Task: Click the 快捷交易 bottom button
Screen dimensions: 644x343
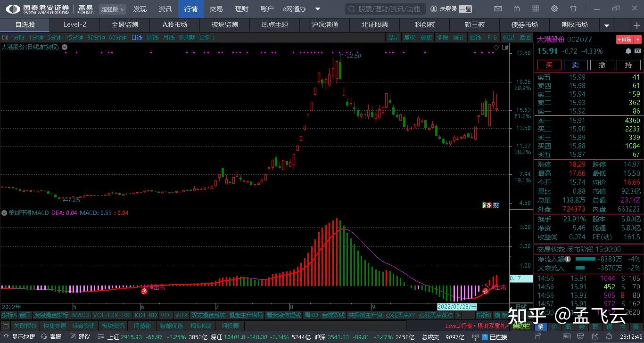Action: click(55, 326)
